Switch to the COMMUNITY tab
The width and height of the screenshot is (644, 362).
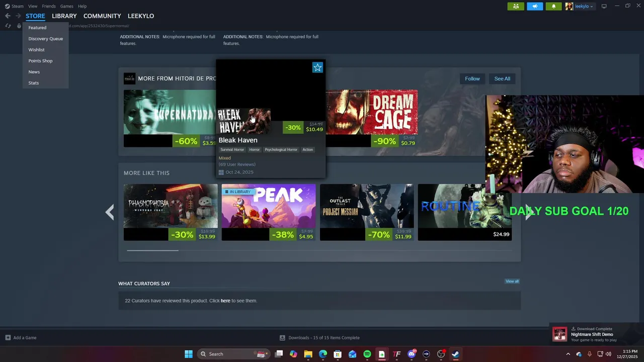[x=102, y=16]
